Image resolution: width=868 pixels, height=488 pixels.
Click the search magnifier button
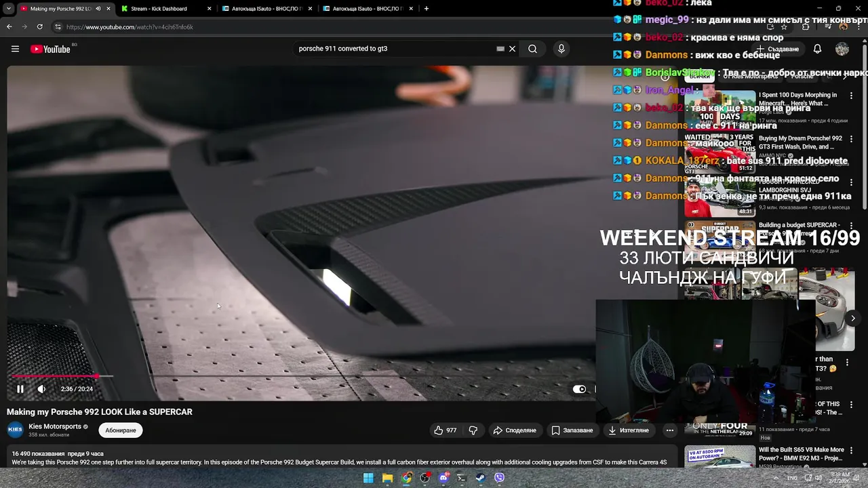coord(533,49)
